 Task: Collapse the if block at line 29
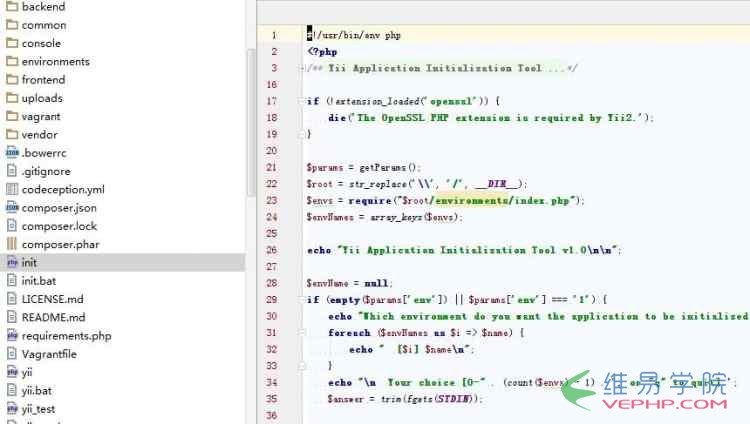click(x=302, y=300)
